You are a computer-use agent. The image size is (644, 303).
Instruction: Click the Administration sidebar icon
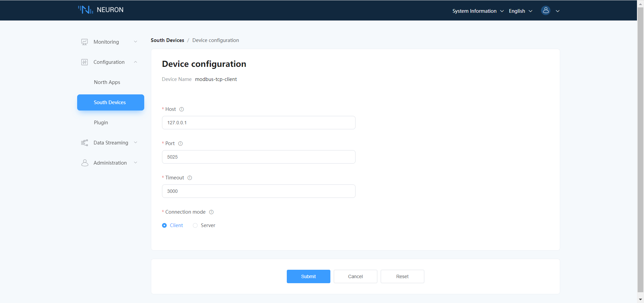(x=85, y=163)
